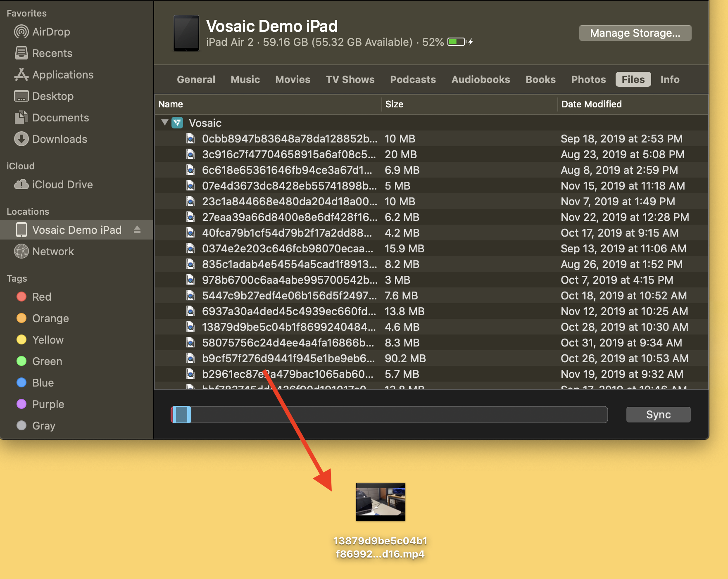This screenshot has height=579, width=728.
Task: Select file icon for 978b6700c6aa4abe995700542b
Action: tap(190, 280)
